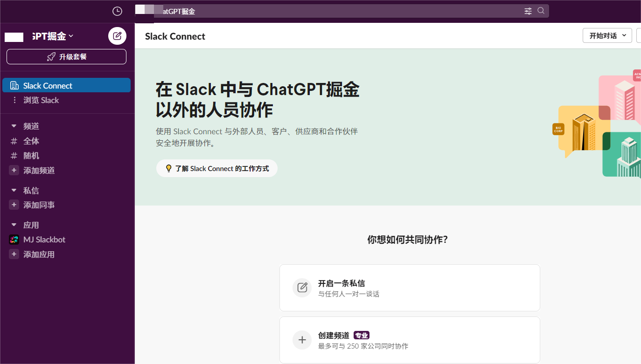Open search filter sliders icon

[x=528, y=11]
